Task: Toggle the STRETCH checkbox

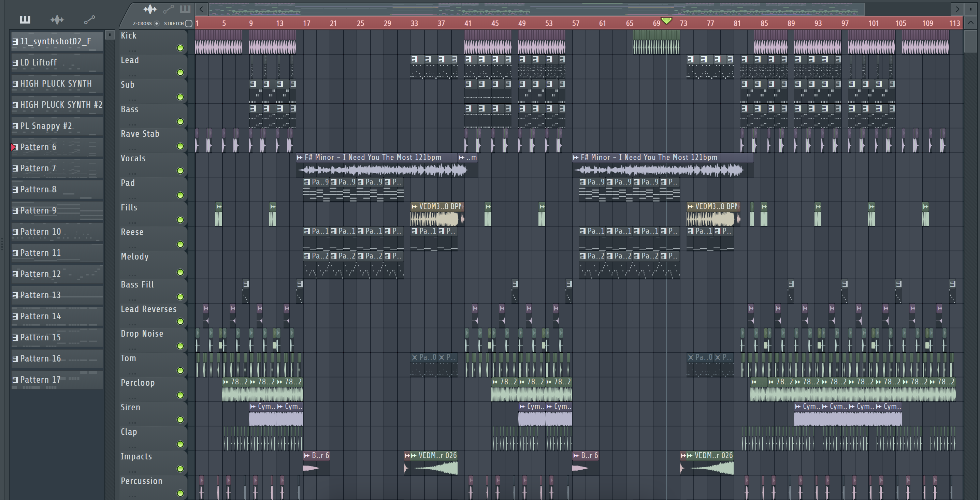Action: click(189, 24)
